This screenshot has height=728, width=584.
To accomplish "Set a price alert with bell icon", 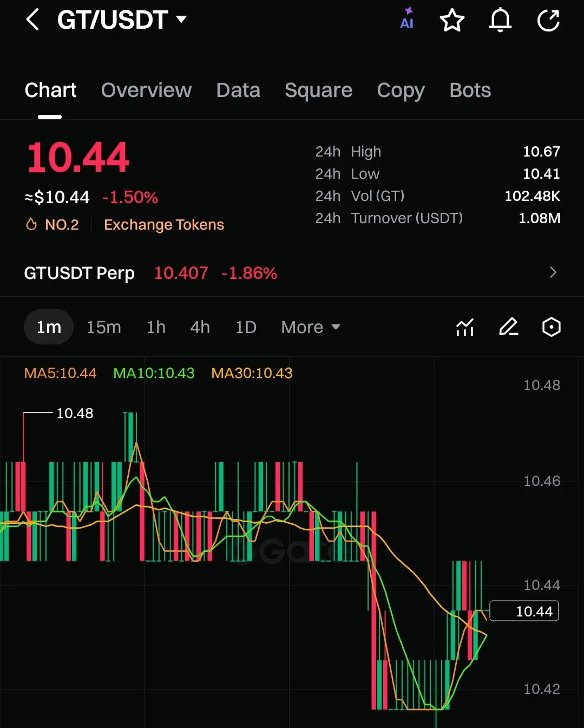I will click(500, 20).
